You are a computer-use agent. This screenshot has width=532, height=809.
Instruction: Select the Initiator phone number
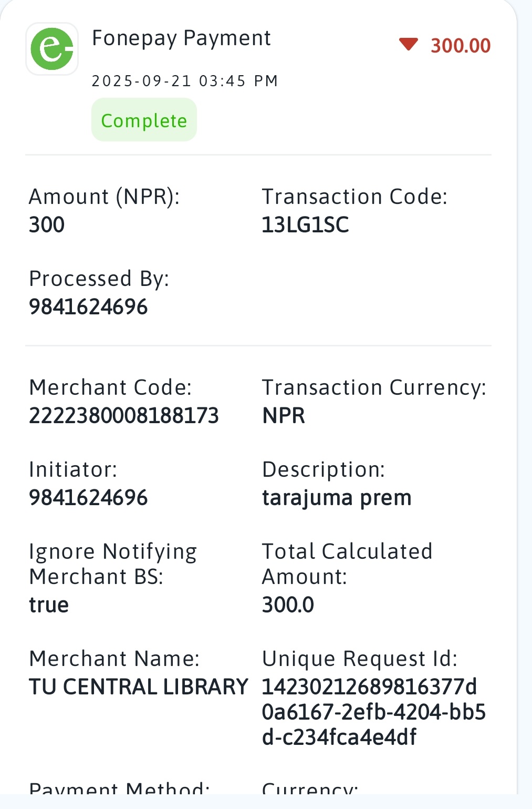point(88,498)
